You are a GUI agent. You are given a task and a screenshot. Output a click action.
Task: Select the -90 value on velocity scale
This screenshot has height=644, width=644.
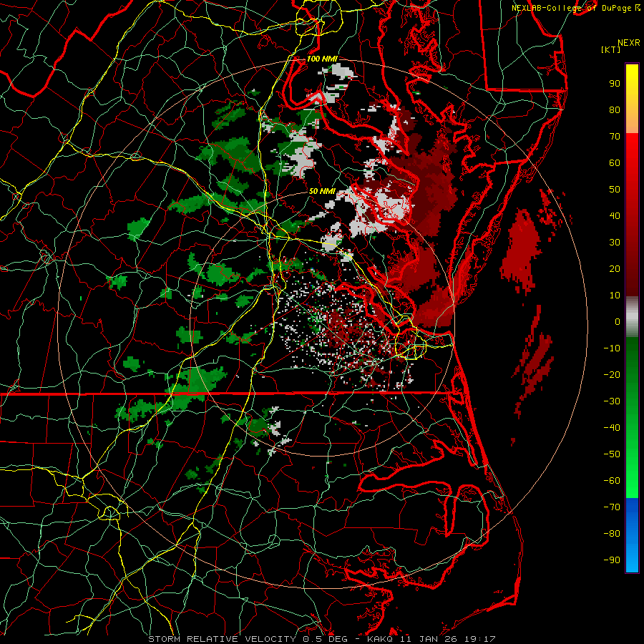tap(612, 560)
